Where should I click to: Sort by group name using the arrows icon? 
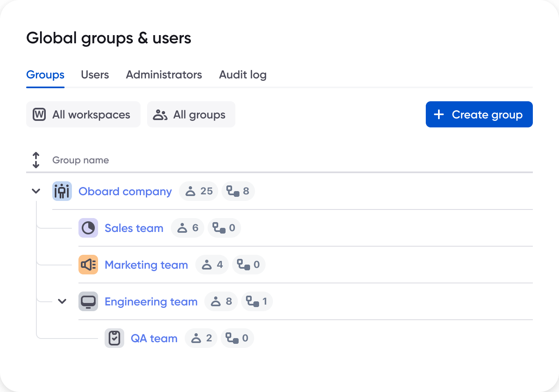pyautogui.click(x=36, y=160)
